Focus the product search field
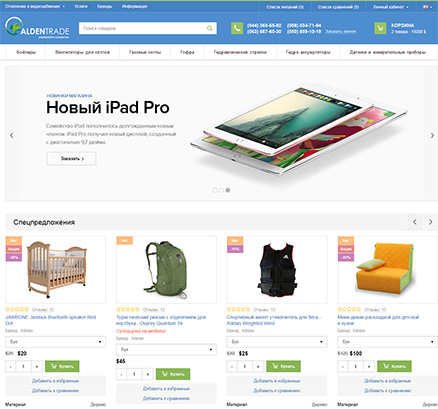The image size is (438, 409). [x=143, y=28]
